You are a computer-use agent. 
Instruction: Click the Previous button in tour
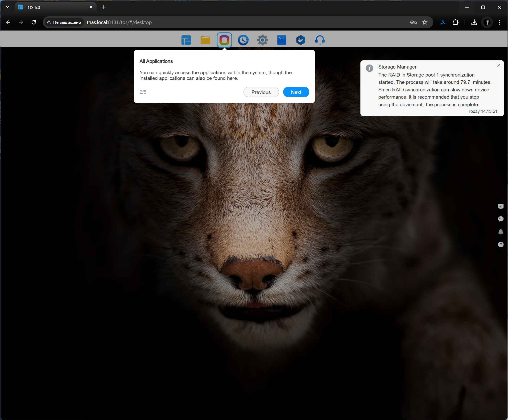[x=261, y=92]
